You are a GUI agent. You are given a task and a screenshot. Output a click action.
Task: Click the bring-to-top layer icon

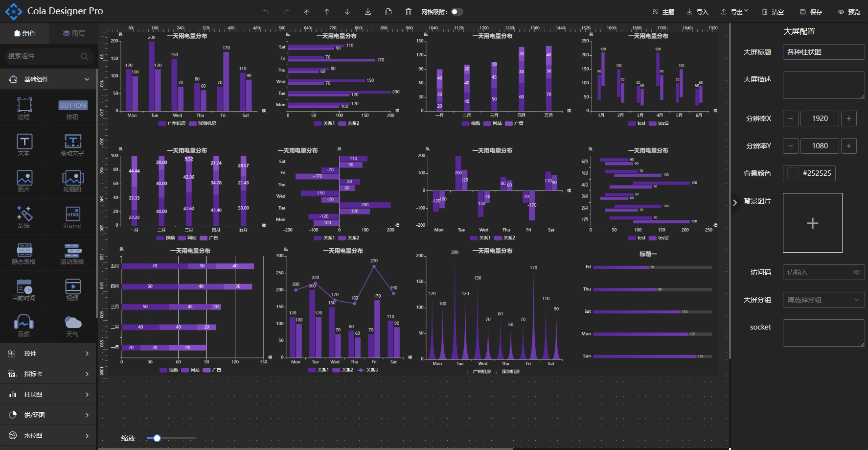pyautogui.click(x=306, y=12)
